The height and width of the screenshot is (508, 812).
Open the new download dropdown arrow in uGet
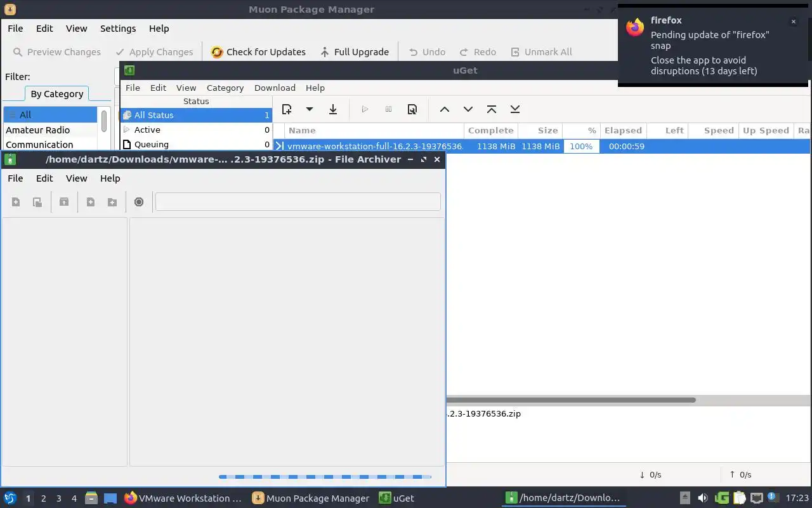pos(310,109)
